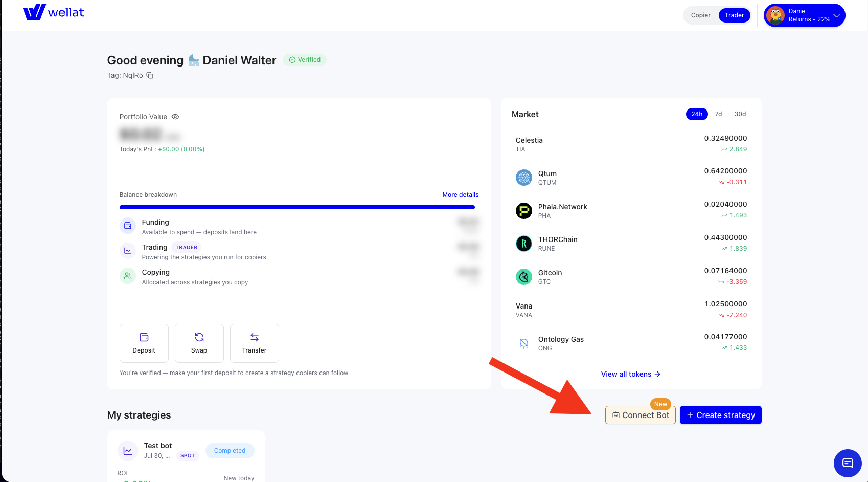Click the New badge above Connect Bot
This screenshot has height=482, width=868.
660,404
